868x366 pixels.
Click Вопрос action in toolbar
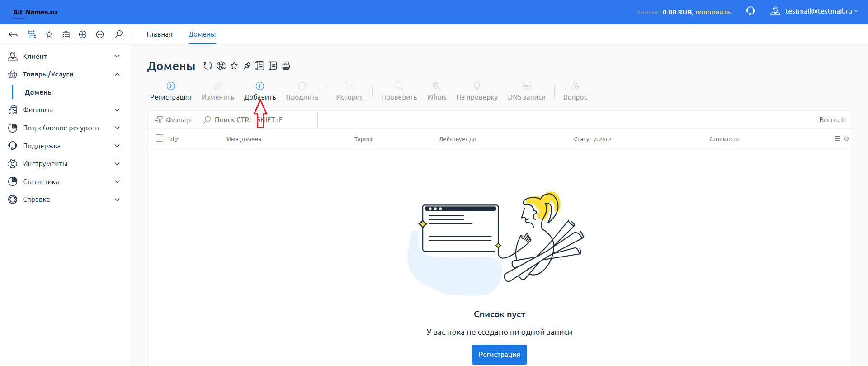click(576, 91)
